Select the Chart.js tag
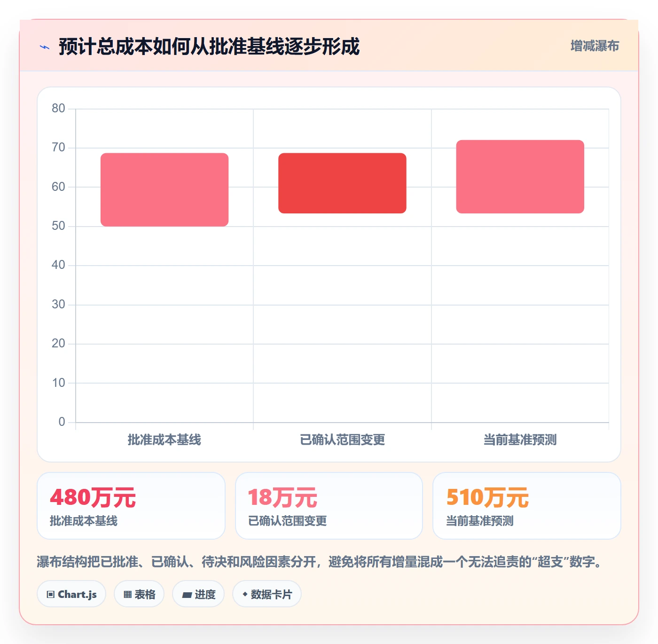The height and width of the screenshot is (644, 658). point(71,594)
